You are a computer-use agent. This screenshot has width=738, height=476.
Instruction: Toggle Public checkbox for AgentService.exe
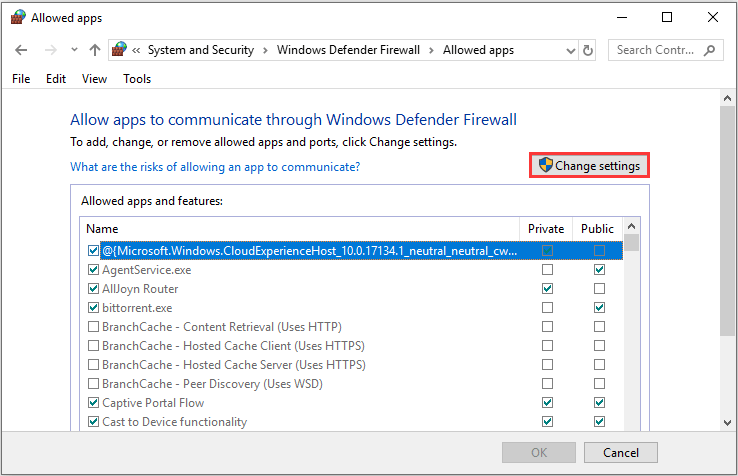[x=599, y=270]
